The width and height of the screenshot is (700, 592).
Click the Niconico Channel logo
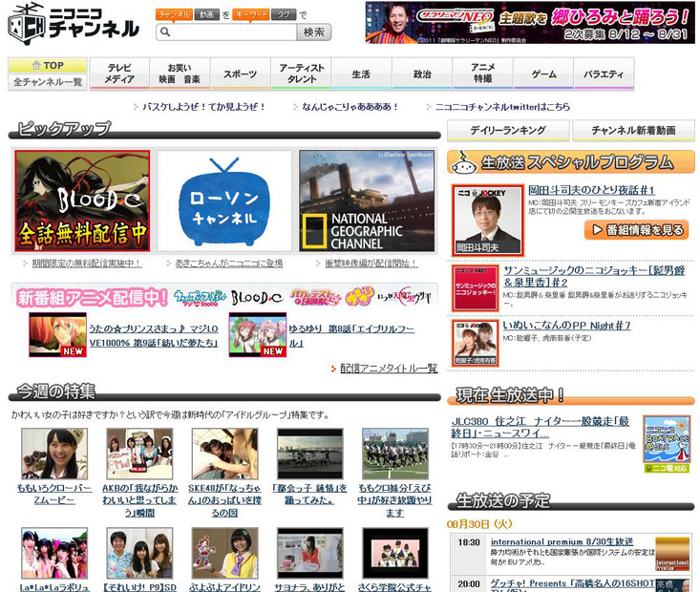click(x=74, y=24)
